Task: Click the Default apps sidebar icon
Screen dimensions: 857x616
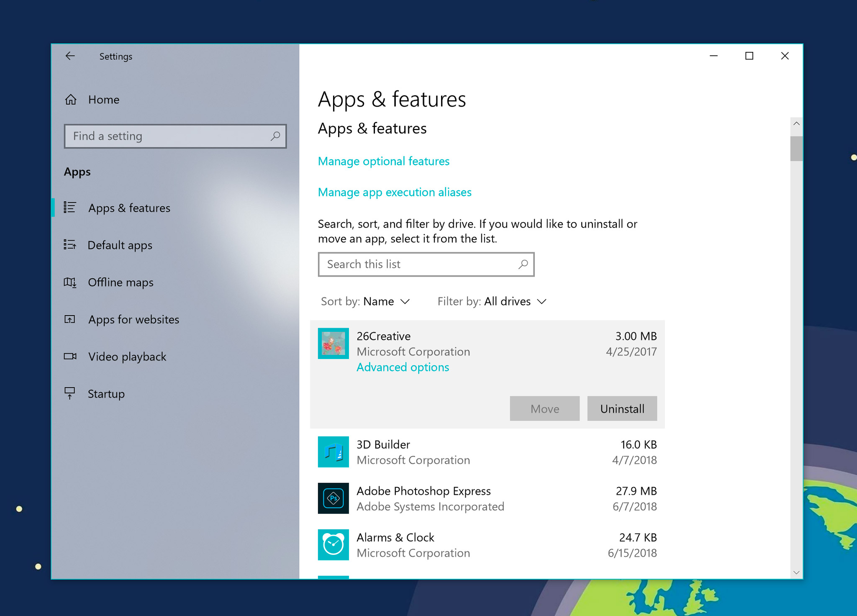Action: (70, 245)
